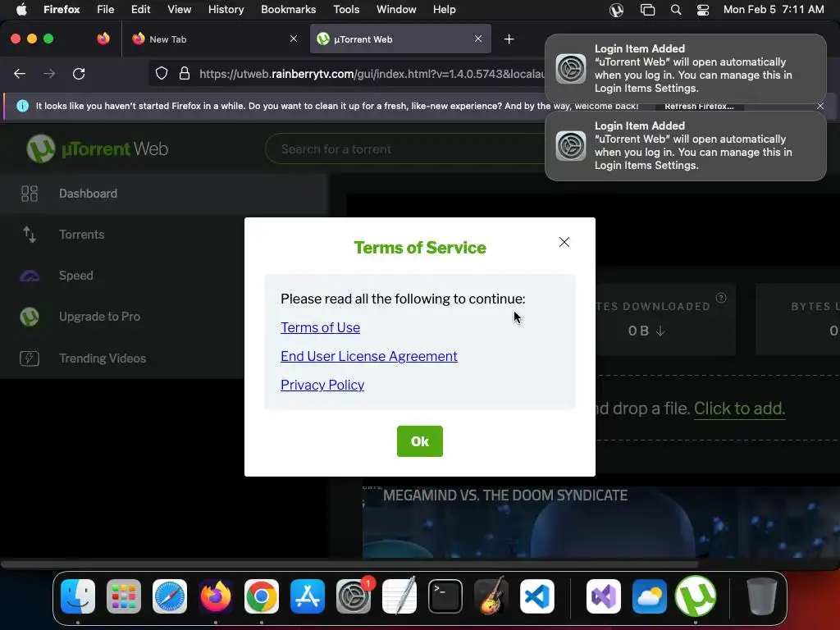Image resolution: width=840 pixels, height=630 pixels.
Task: Click the second Login Item Added notification
Action: point(685,146)
